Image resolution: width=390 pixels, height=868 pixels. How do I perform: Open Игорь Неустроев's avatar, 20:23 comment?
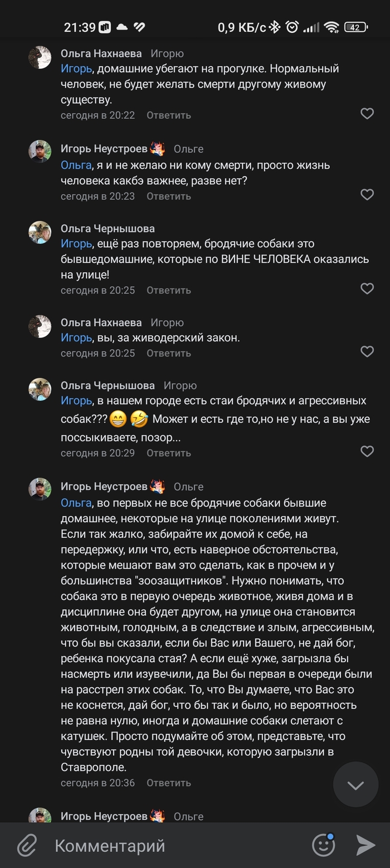click(40, 151)
